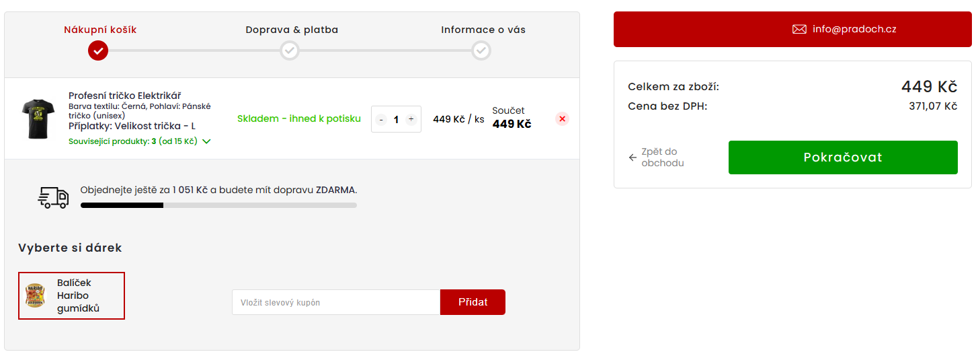Click the Nákupní košík step checkmark circle
This screenshot has height=356, width=980.
tap(98, 50)
